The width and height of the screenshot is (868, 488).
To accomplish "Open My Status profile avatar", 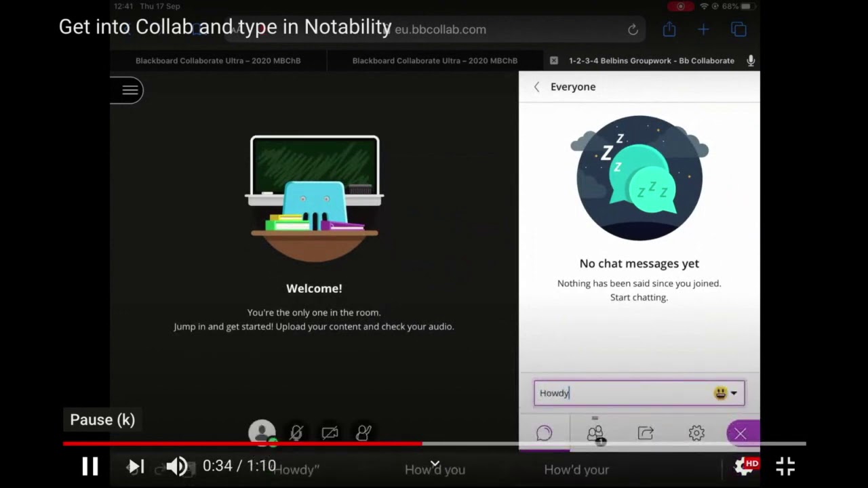I will [x=262, y=432].
